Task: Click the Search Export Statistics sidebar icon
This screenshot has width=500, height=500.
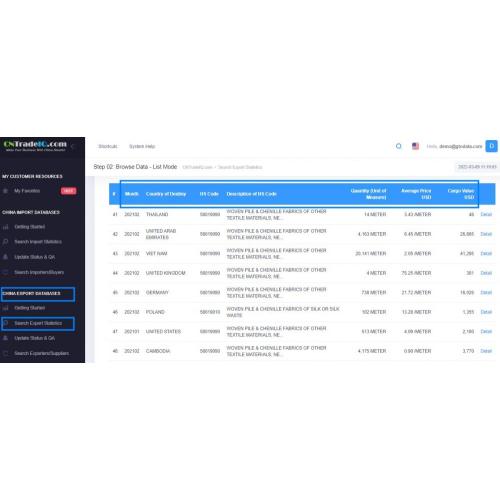Action: tap(5, 323)
